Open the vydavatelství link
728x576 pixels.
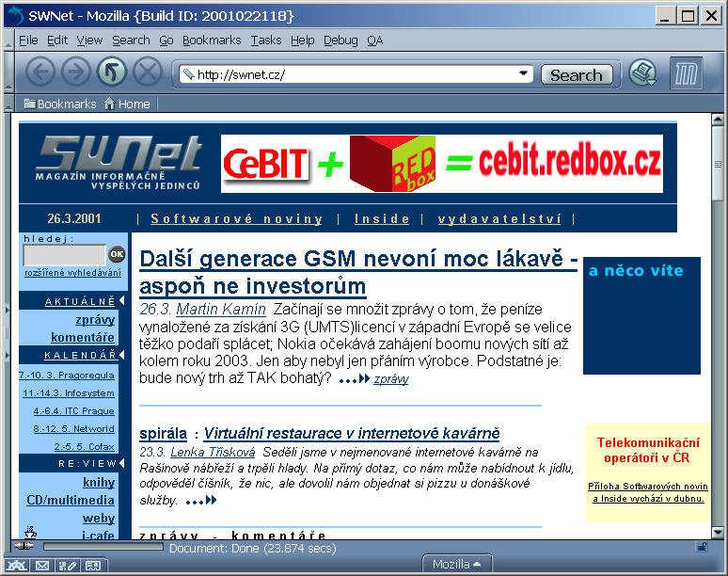coord(499,218)
